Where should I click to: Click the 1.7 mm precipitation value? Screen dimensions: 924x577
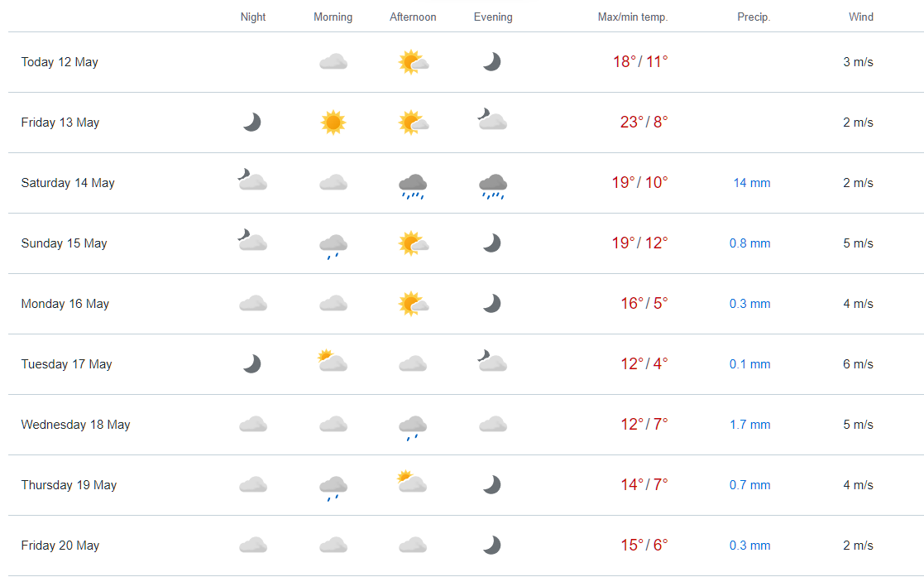(x=750, y=425)
